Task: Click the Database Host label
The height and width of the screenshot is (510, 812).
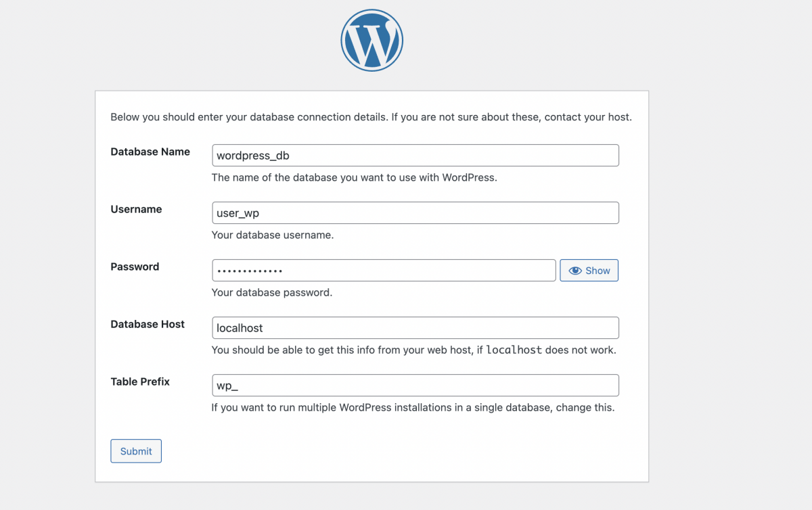Action: pos(148,325)
